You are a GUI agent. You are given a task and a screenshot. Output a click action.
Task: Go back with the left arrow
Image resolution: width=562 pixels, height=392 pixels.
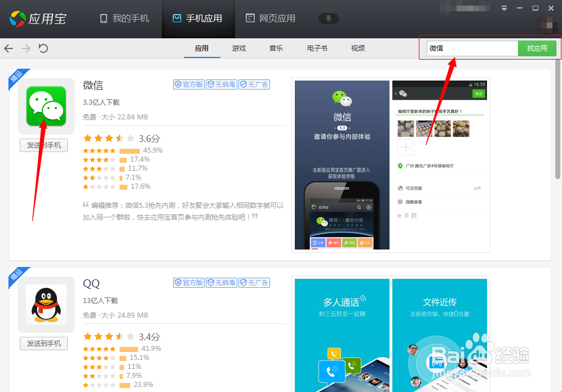point(8,48)
